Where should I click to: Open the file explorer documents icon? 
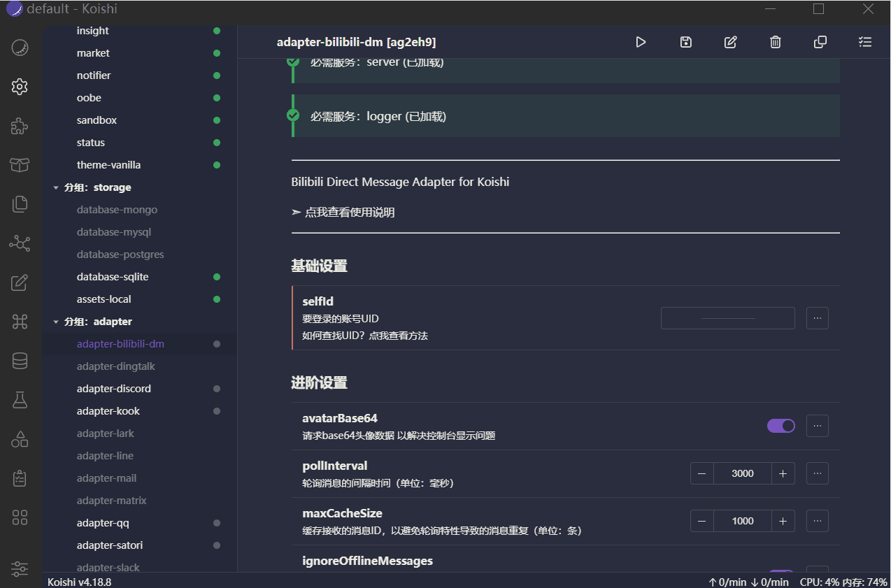20,204
